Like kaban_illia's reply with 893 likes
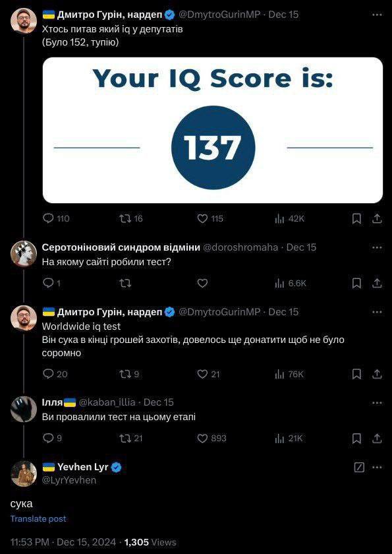This screenshot has height=554, width=392. 211,439
